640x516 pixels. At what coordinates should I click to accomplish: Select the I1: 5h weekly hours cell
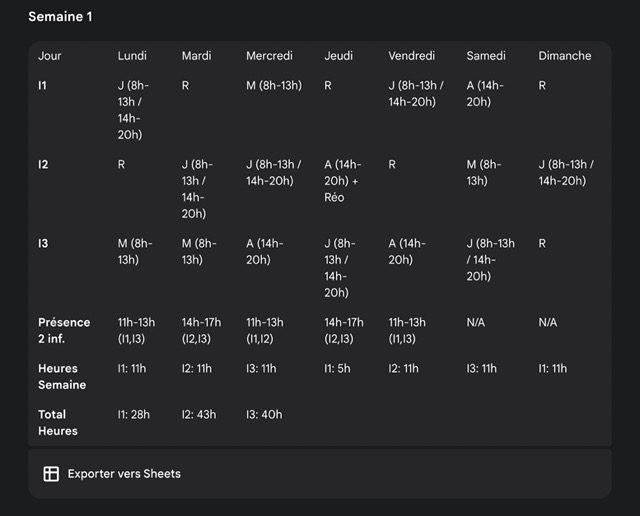[338, 368]
